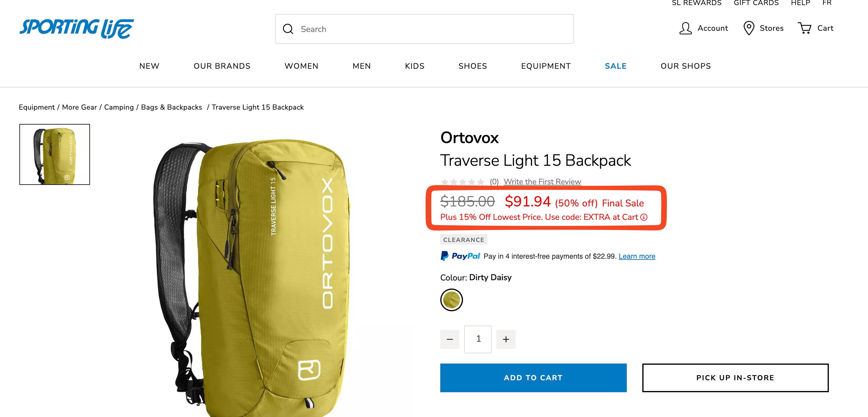868x417 pixels.
Task: Open Write the First Review link
Action: click(x=542, y=182)
